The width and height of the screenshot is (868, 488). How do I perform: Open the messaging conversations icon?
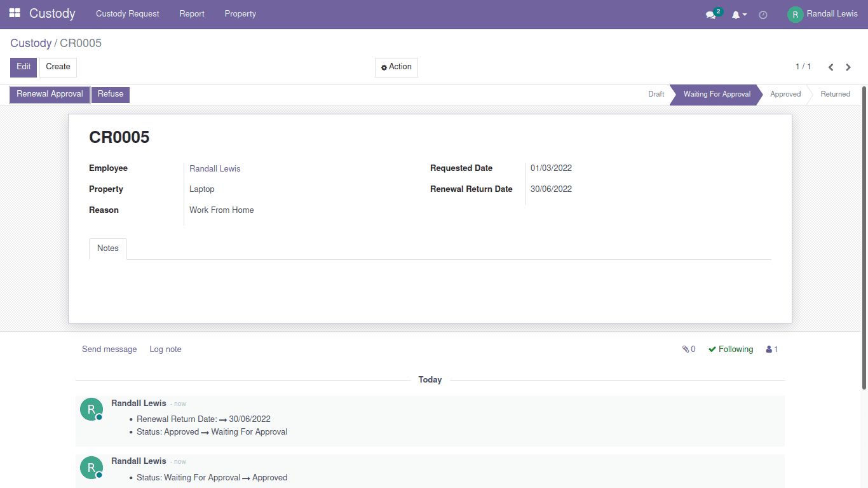[710, 14]
